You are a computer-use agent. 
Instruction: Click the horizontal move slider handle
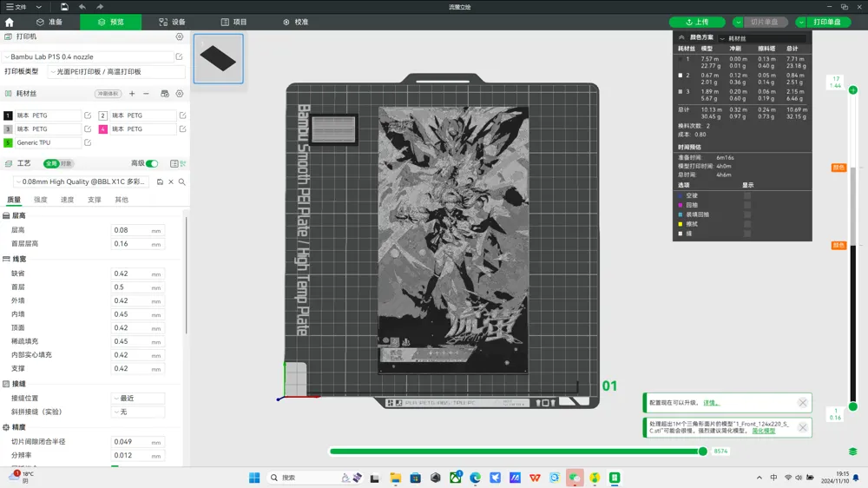(x=703, y=452)
